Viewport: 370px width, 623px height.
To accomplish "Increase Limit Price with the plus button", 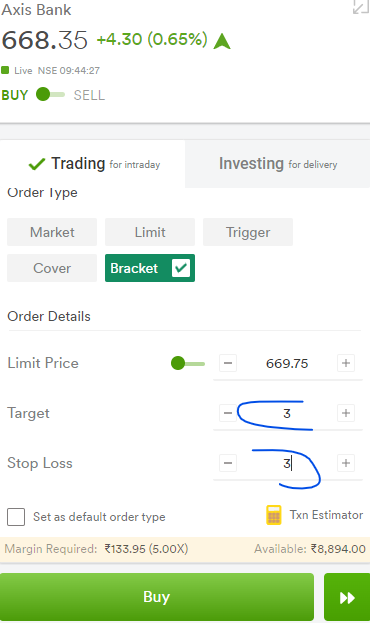I will 346,363.
